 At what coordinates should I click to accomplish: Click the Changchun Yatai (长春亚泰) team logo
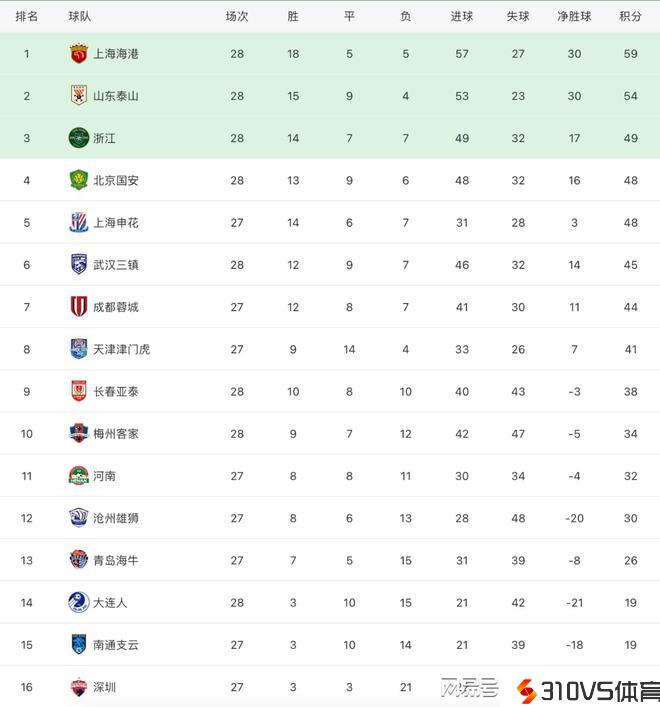pos(79,392)
